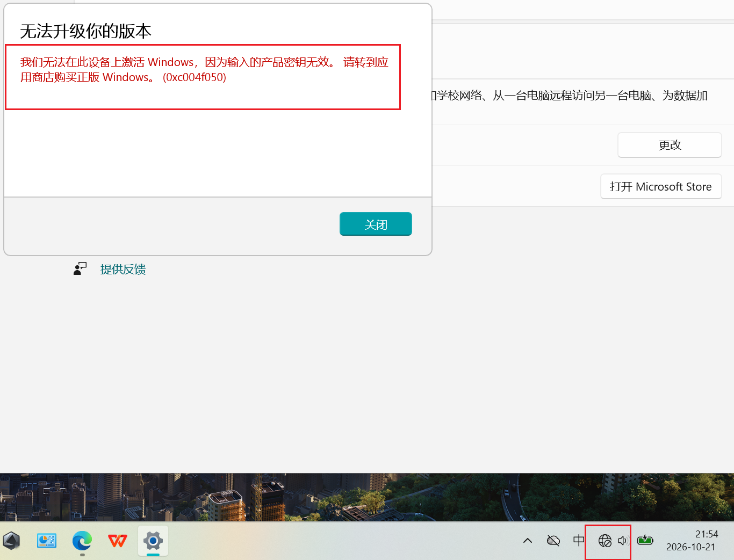
Task: Click the cloud sync disabled tray icon
Action: pyautogui.click(x=553, y=541)
